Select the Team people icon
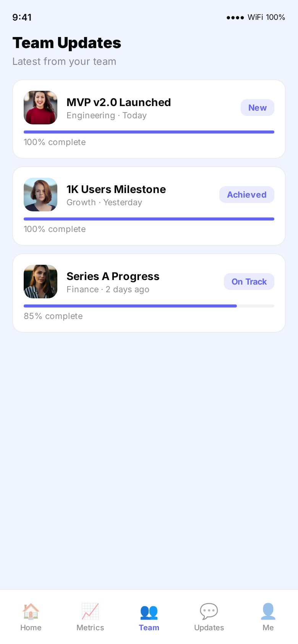Image resolution: width=298 pixels, height=644 pixels. tap(149, 612)
